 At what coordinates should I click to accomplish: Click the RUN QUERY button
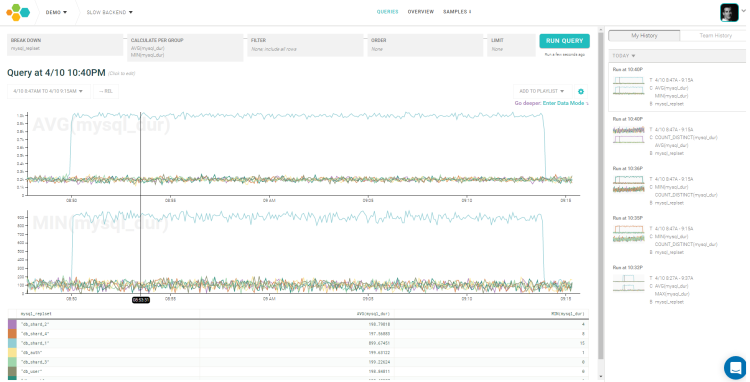[564, 41]
